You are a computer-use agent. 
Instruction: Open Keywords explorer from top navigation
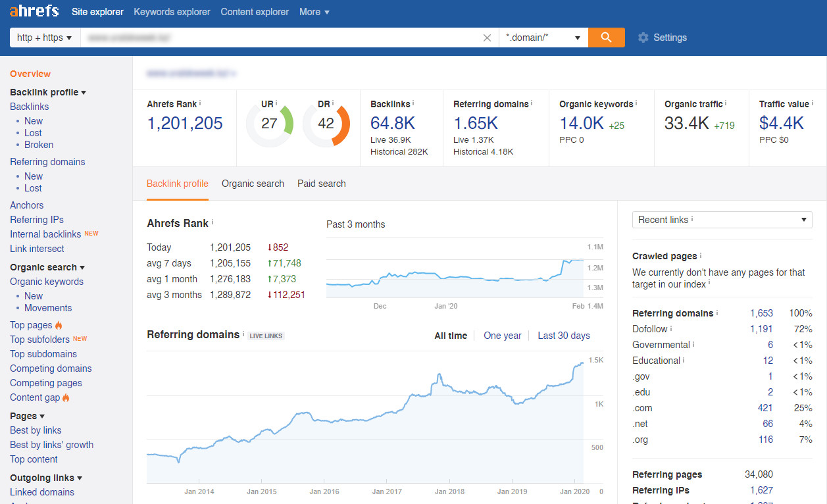point(172,12)
